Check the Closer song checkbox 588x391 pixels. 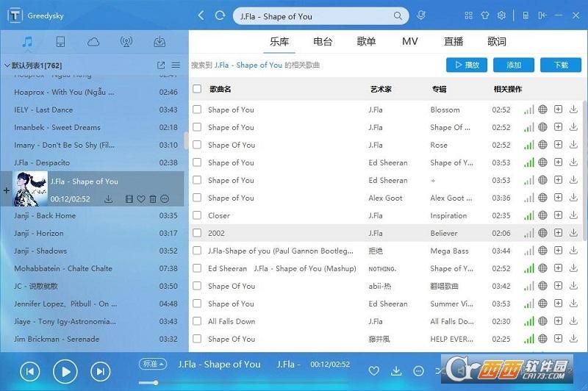tap(197, 215)
